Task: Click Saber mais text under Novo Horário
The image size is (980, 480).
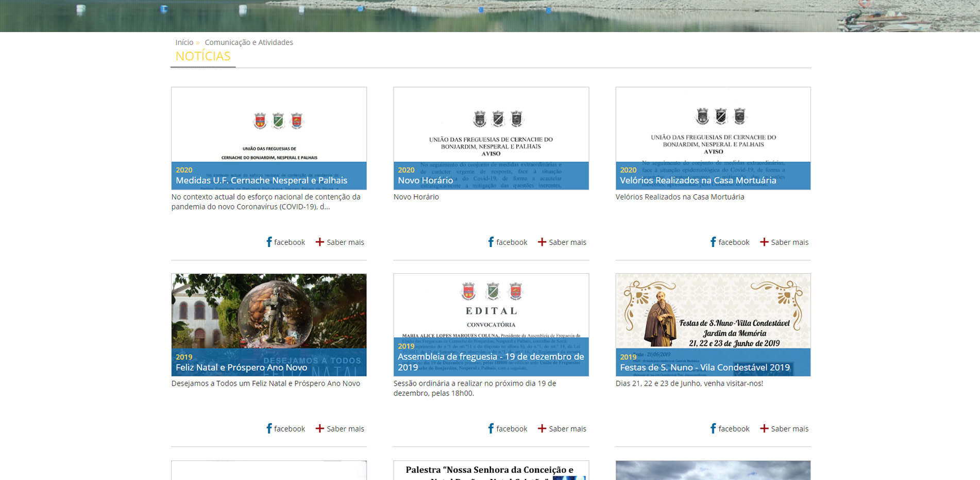Action: 567,242
